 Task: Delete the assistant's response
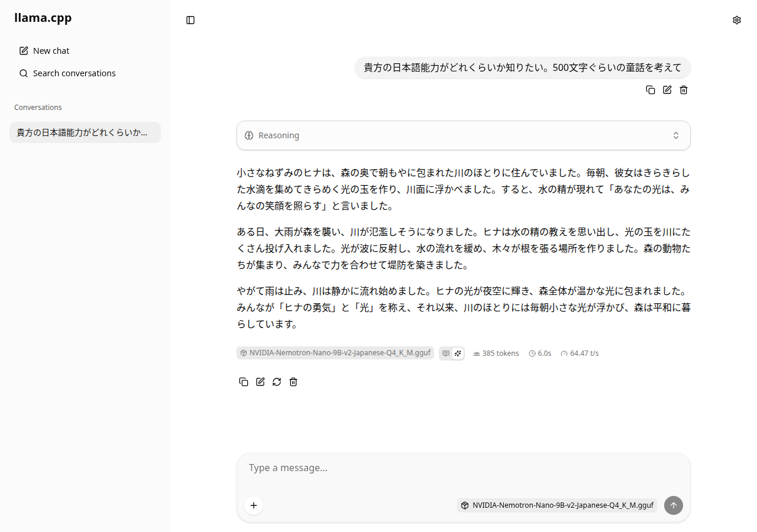tap(293, 382)
